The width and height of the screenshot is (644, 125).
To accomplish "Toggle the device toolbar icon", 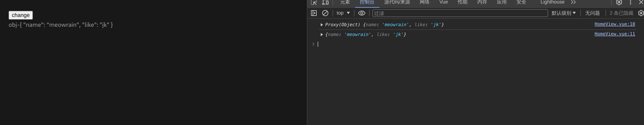I will click(325, 2).
